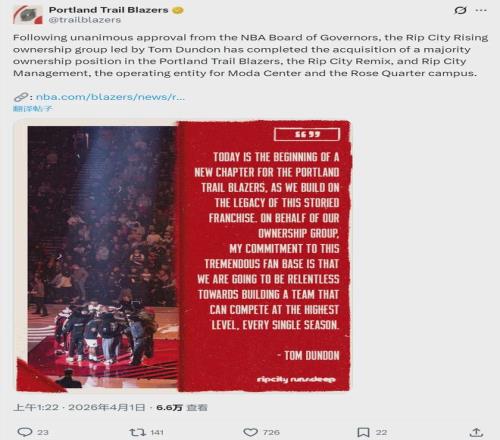500x440 pixels.
Task: Click the like count 726
Action: (x=271, y=432)
